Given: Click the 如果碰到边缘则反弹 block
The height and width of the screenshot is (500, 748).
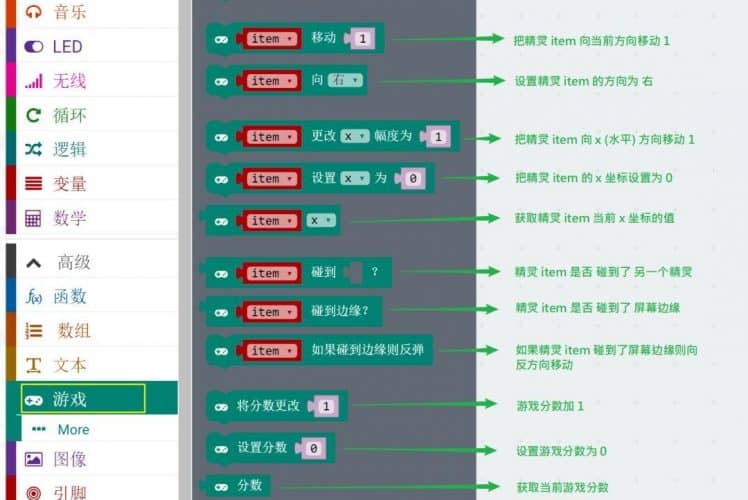Looking at the screenshot, I should (x=372, y=351).
